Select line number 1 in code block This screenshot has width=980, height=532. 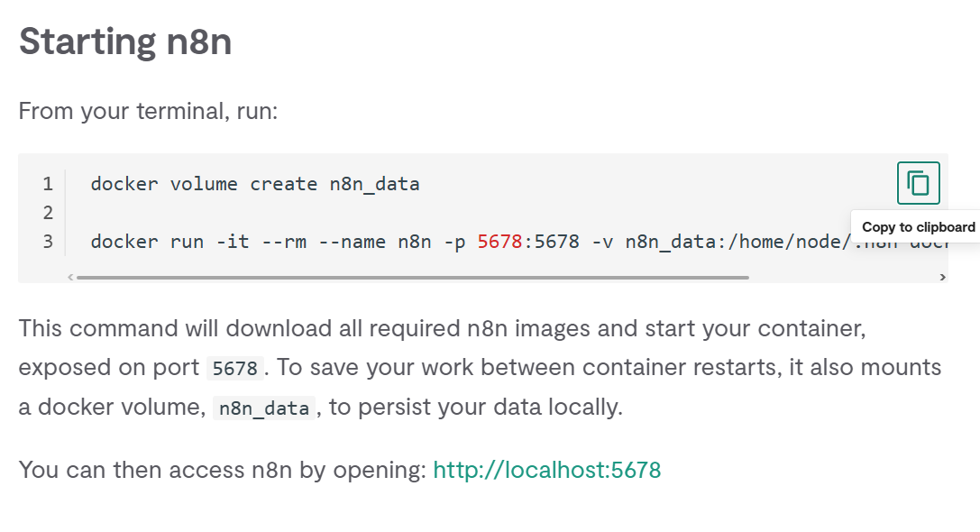[x=48, y=184]
